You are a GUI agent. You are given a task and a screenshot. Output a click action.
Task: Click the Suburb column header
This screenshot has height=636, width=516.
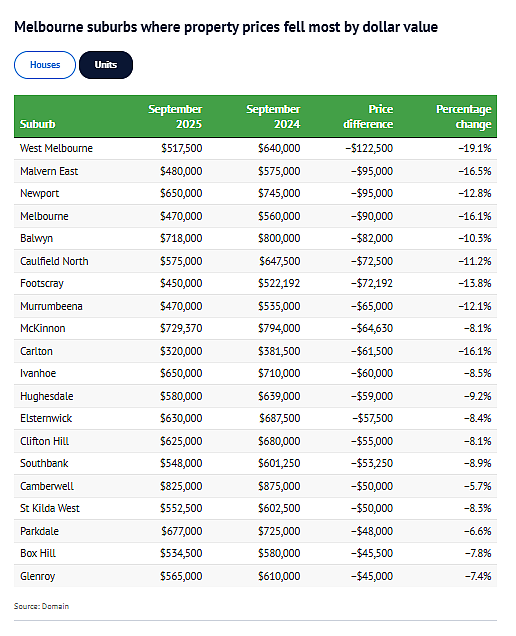pyautogui.click(x=37, y=124)
